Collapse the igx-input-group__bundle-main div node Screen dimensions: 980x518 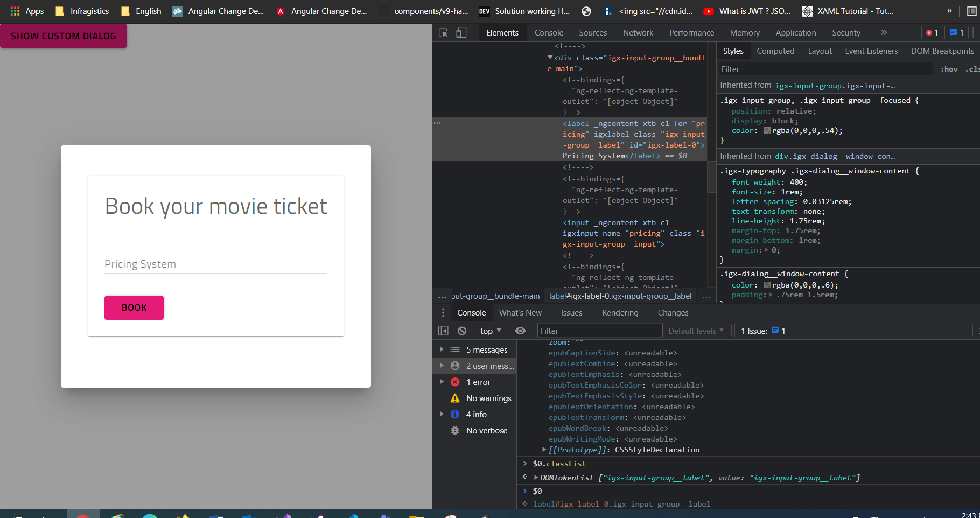tap(550, 58)
